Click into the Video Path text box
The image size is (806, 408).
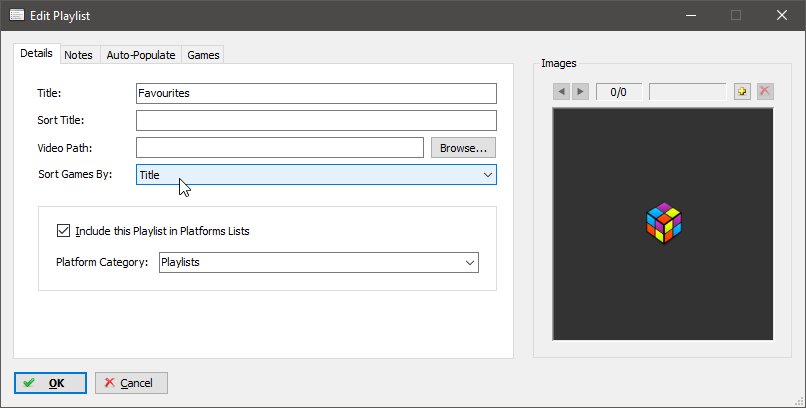(280, 147)
